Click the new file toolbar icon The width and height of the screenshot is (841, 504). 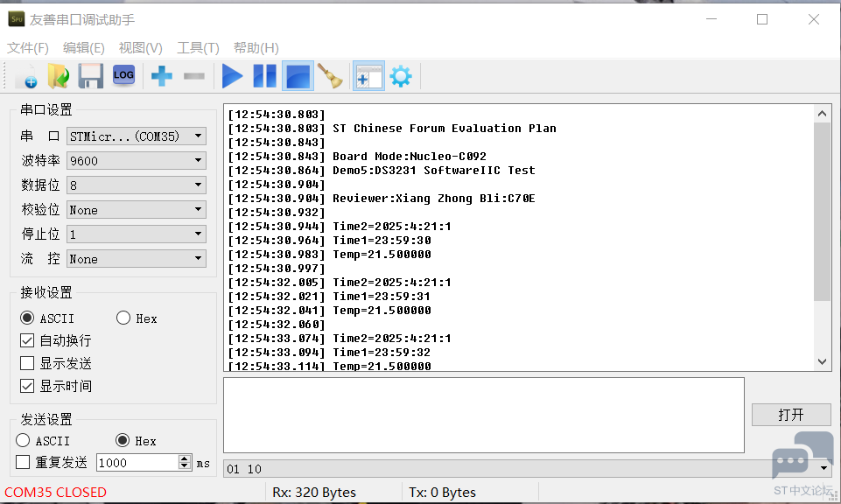point(25,76)
